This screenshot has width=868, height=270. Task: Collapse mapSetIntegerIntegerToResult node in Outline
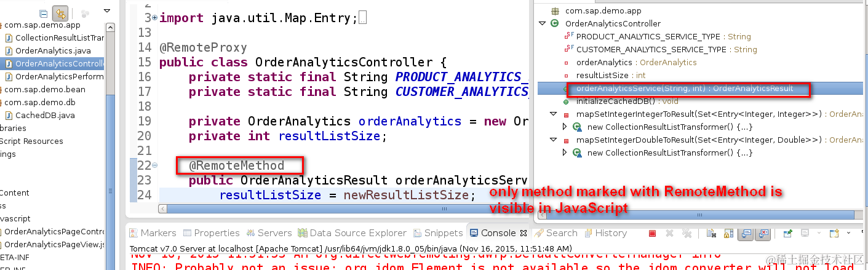tap(554, 114)
